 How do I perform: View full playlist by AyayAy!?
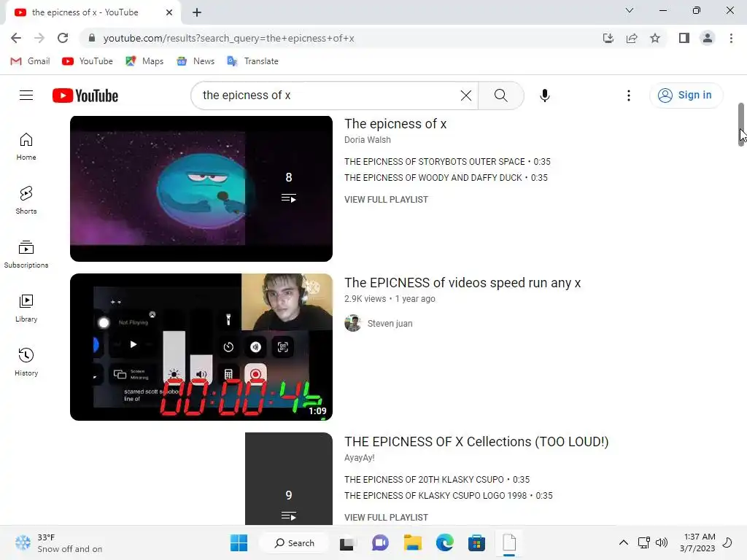click(387, 518)
